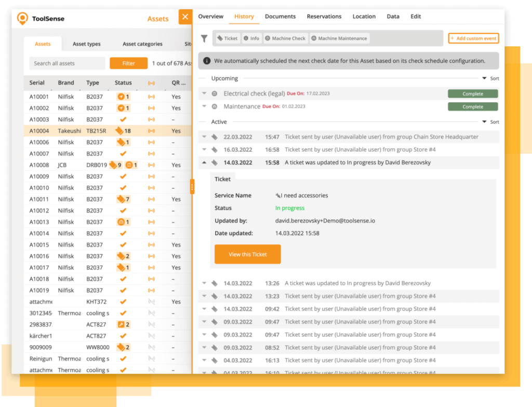The image size is (532, 407).
Task: Mark the Electrical check as Complete
Action: tap(472, 94)
